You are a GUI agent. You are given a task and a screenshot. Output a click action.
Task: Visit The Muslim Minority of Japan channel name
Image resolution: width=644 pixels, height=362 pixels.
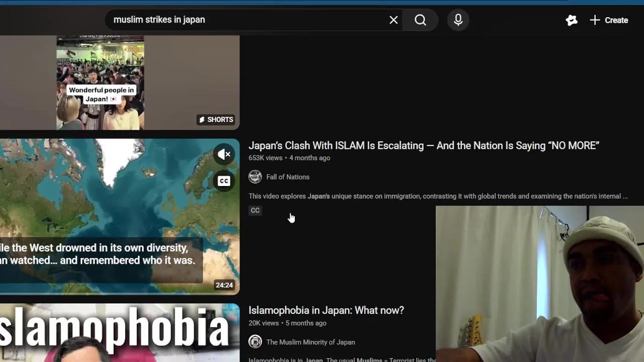click(x=310, y=342)
